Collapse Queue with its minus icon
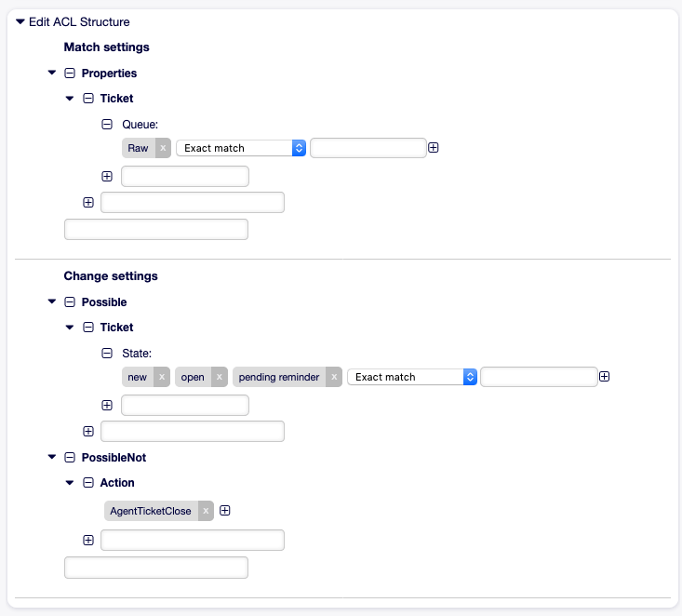Viewport: 682px width, 616px height. [x=107, y=123]
